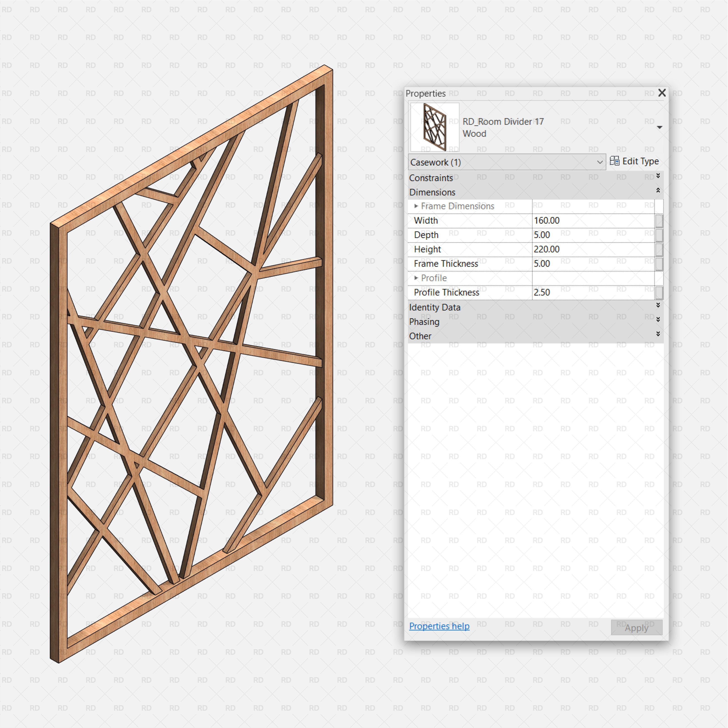Expand the Frame Dimensions group
Image resolution: width=728 pixels, height=728 pixels.
coord(416,206)
